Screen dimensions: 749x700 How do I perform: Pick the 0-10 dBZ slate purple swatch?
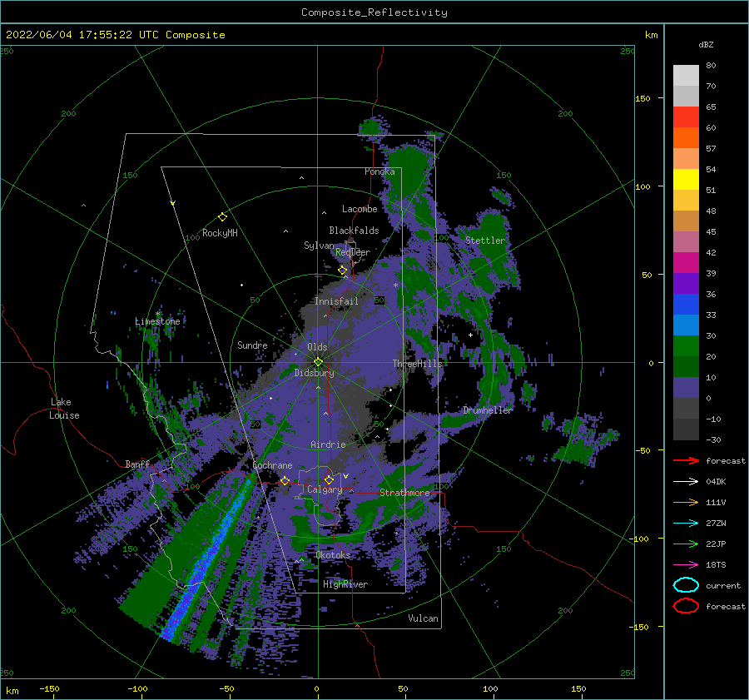686,388
